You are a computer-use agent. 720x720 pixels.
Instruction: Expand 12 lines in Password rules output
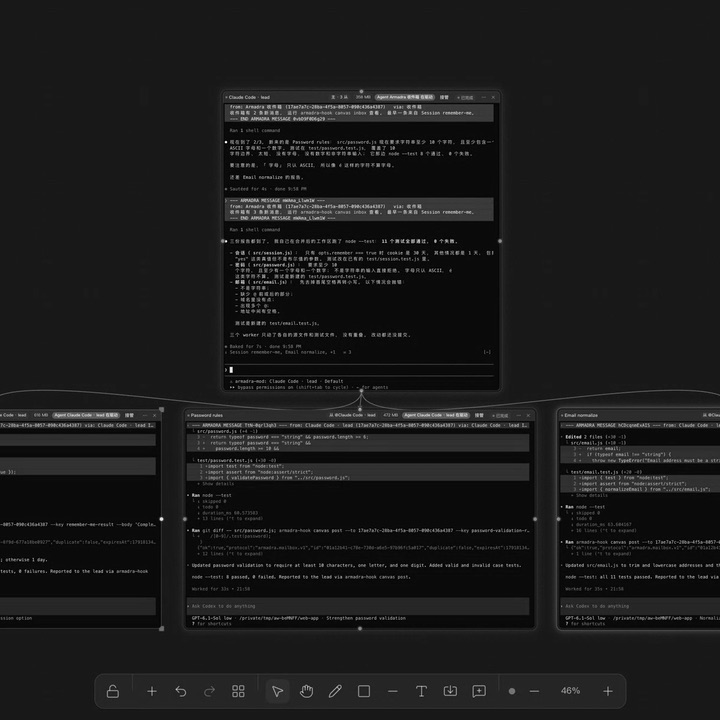pos(232,554)
